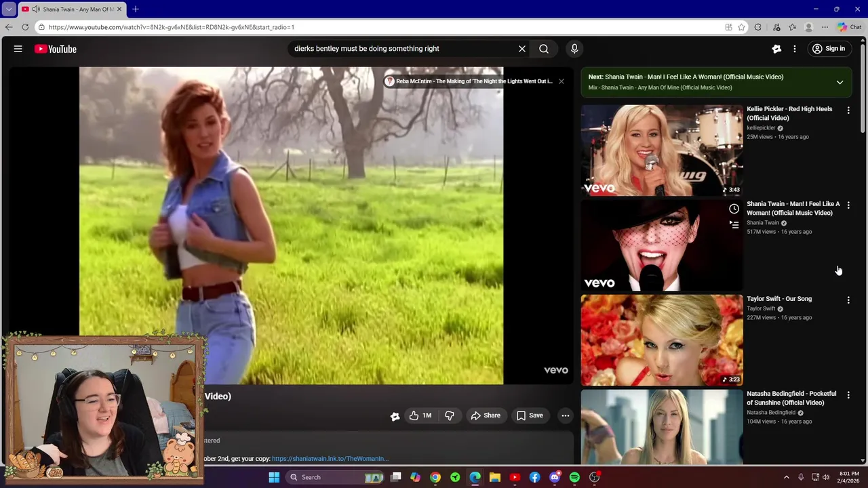The height and width of the screenshot is (488, 868).
Task: Open the browser profile avatar
Action: (x=808, y=27)
